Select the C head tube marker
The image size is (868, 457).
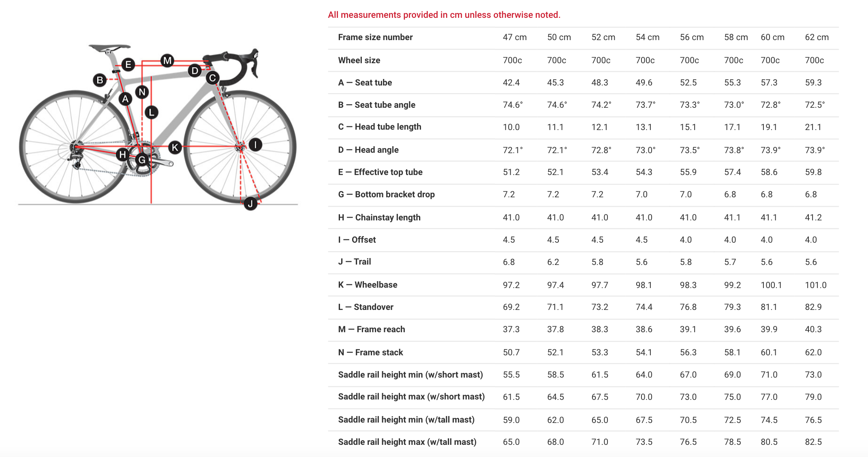pos(212,78)
